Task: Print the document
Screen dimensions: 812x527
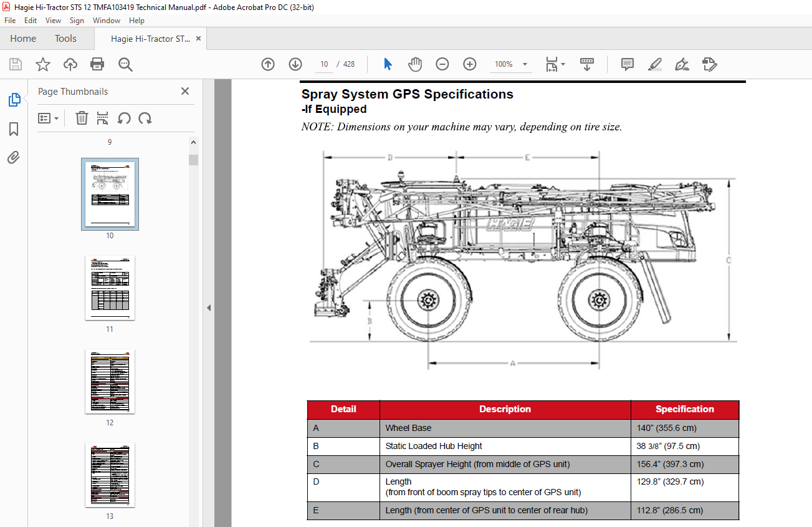Action: 97,64
